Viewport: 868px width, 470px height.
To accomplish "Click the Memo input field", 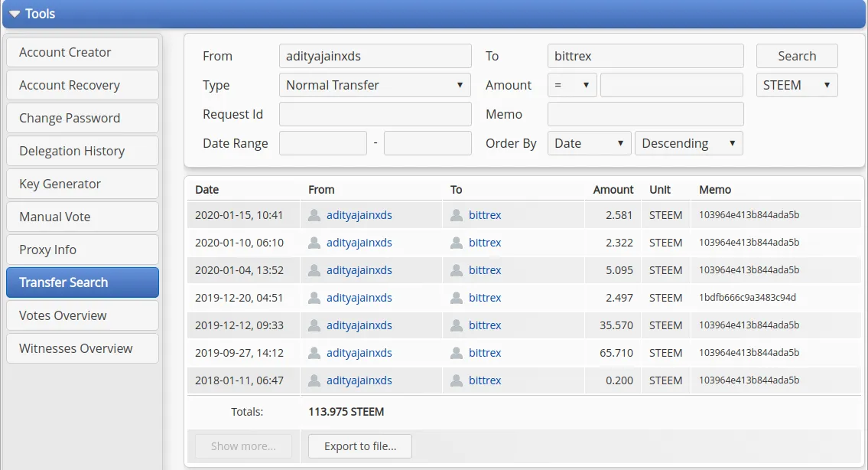I will 645,114.
